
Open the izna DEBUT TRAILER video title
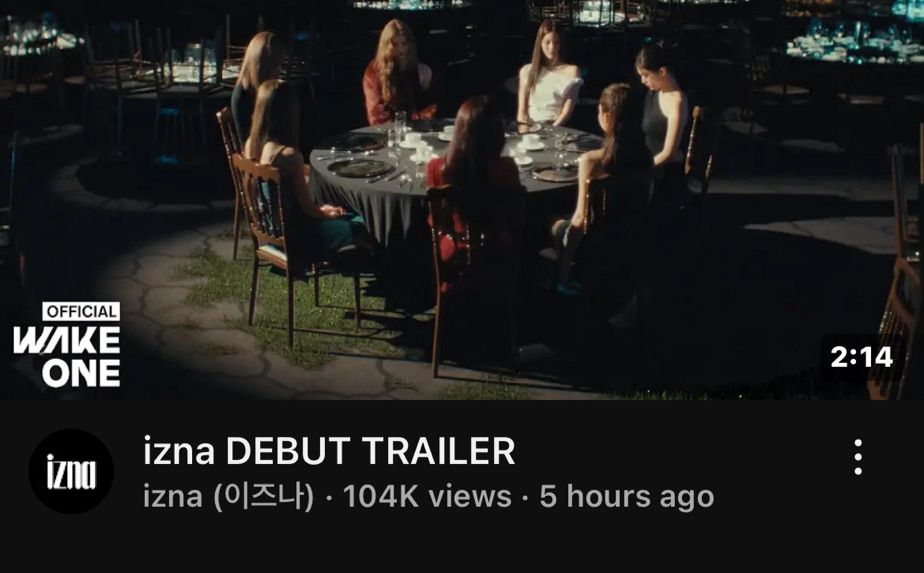pyautogui.click(x=329, y=452)
